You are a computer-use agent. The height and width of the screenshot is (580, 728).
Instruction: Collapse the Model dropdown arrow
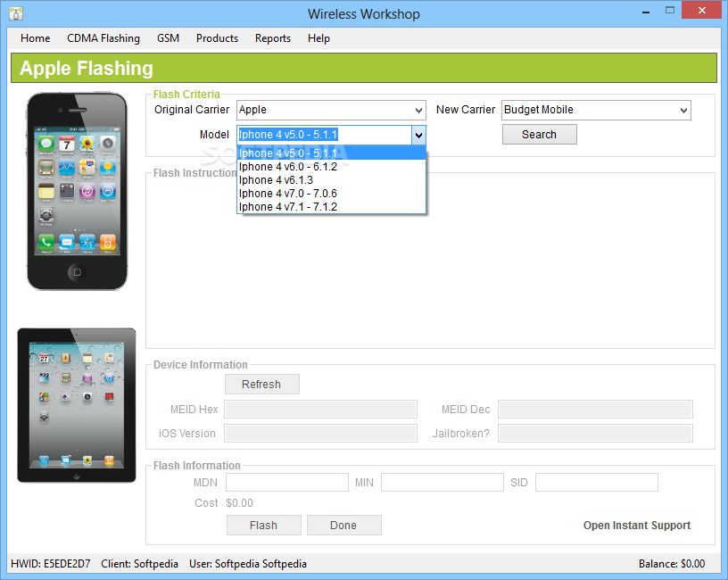418,135
